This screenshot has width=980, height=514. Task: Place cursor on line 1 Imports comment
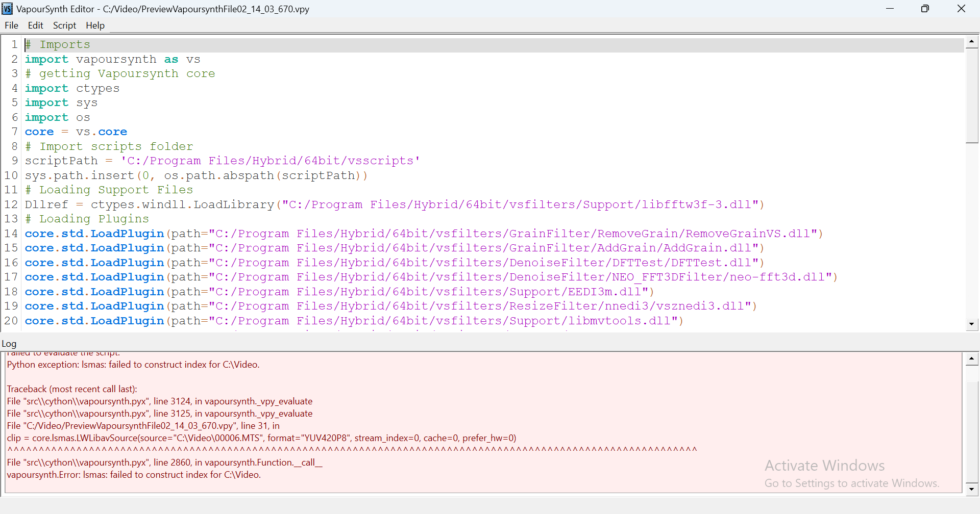click(x=65, y=45)
